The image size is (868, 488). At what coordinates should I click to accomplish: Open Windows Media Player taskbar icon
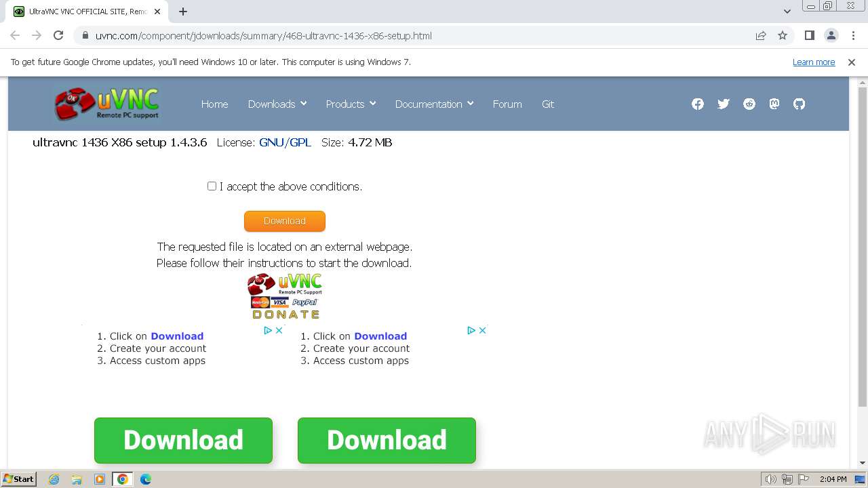[x=100, y=479]
